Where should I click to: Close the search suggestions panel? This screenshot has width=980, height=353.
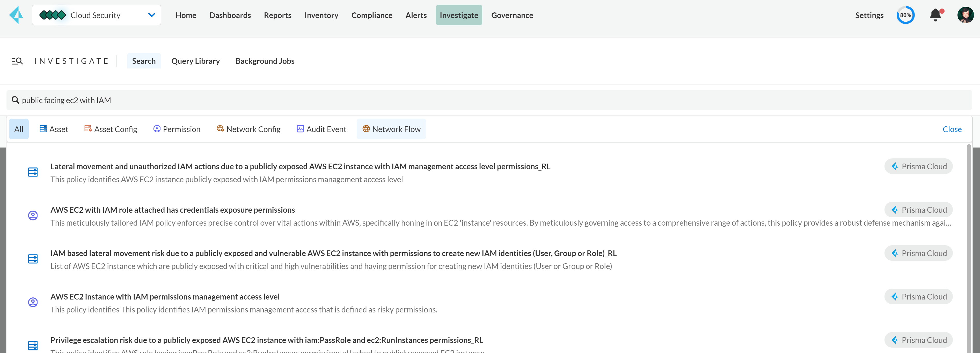tap(952, 129)
